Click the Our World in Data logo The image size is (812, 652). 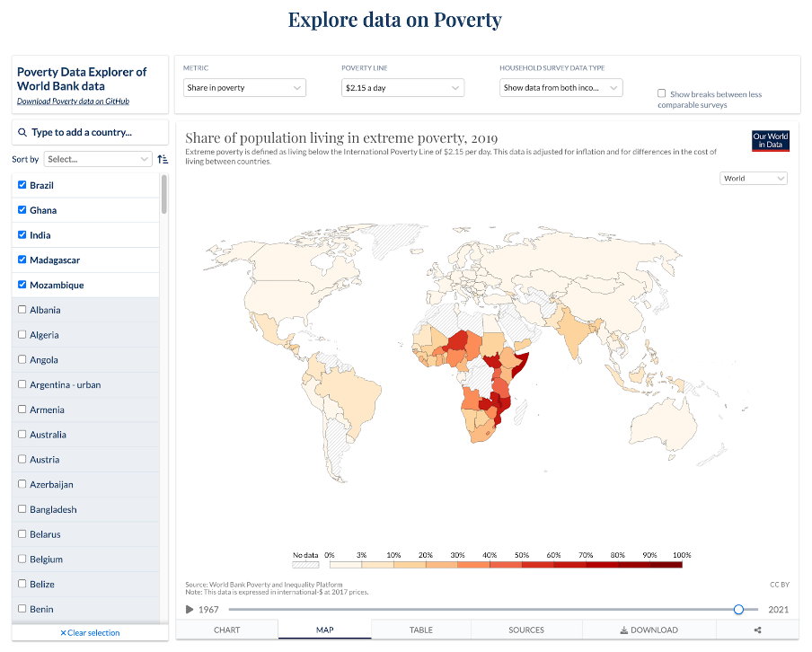coord(770,141)
